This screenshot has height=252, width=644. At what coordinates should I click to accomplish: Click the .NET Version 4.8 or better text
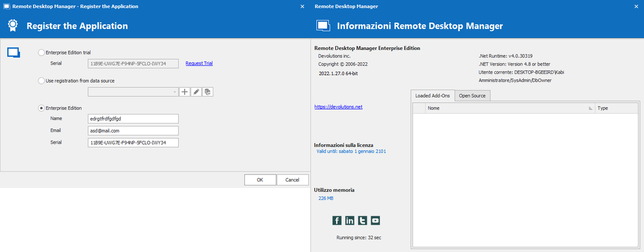pyautogui.click(x=514, y=64)
